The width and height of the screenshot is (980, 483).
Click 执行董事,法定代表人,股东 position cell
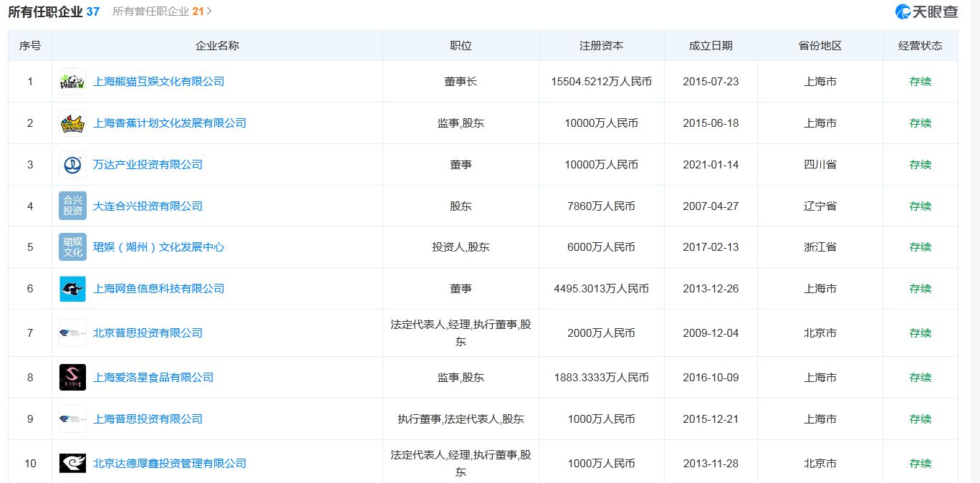[461, 419]
